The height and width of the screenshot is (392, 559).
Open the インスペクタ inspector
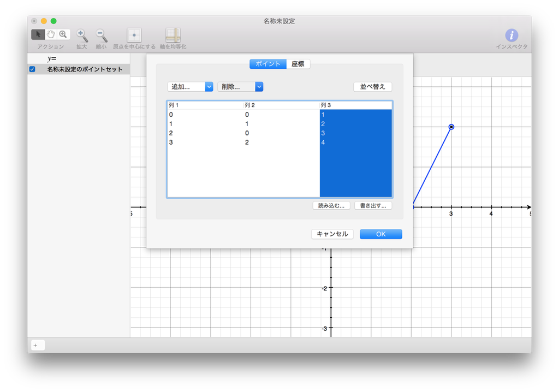tap(511, 36)
